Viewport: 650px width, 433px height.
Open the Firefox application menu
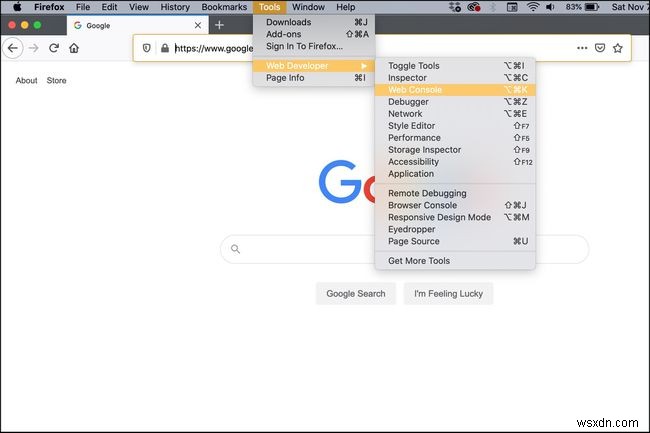pos(49,7)
